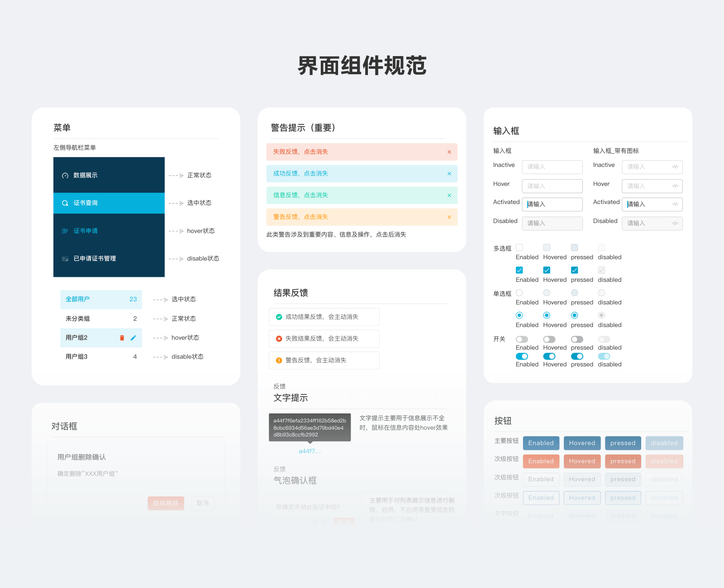Select the highlighted 证书查询 menu item

pyautogui.click(x=109, y=203)
